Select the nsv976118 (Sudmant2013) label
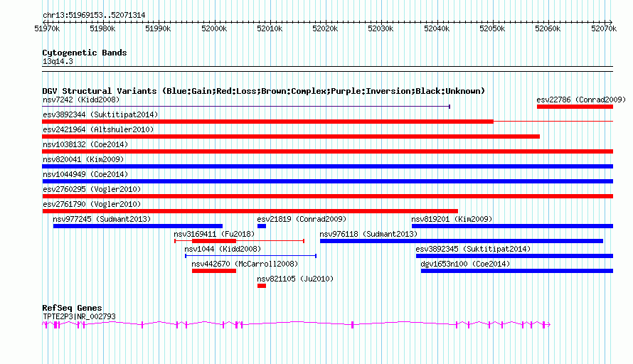This screenshot has width=633, height=364. (368, 234)
